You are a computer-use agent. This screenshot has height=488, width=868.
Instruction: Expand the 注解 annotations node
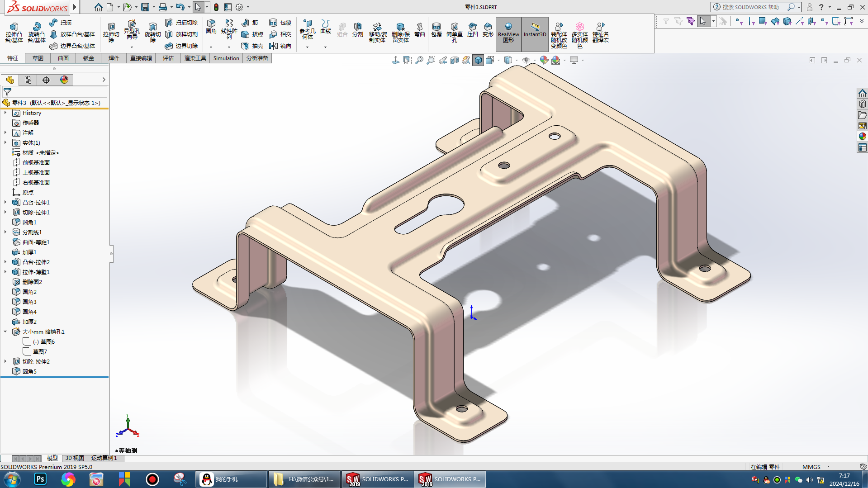tap(5, 133)
